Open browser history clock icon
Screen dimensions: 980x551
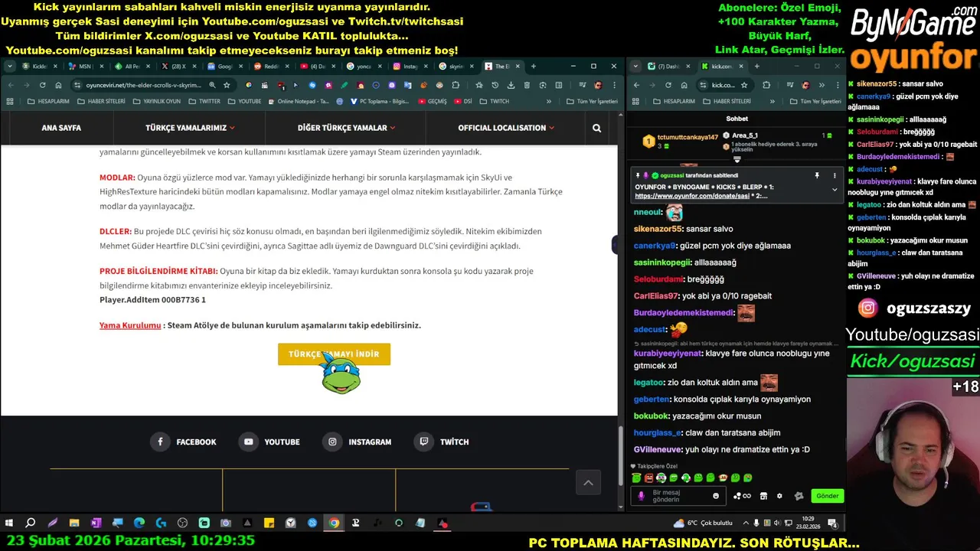click(x=495, y=85)
